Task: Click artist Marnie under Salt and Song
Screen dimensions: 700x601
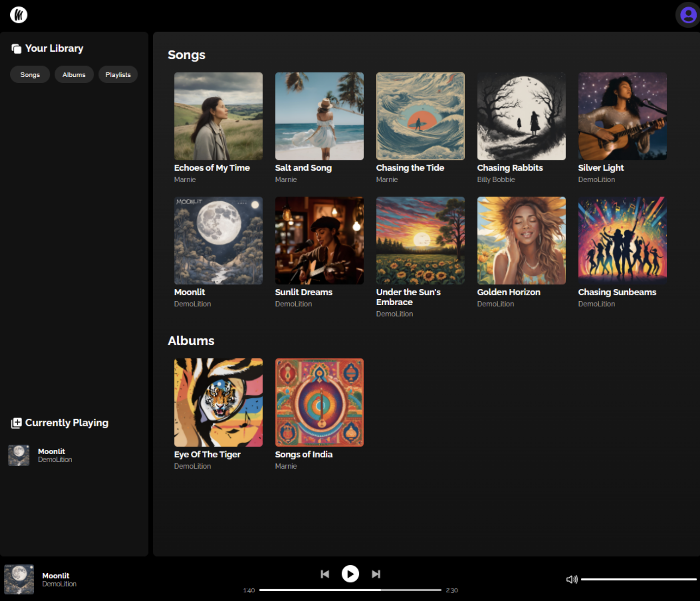Action: 286,180
